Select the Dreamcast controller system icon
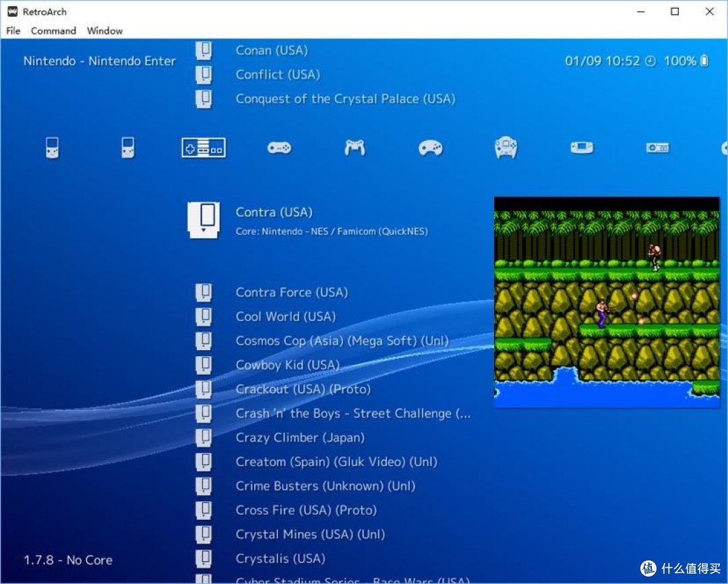 click(x=506, y=148)
